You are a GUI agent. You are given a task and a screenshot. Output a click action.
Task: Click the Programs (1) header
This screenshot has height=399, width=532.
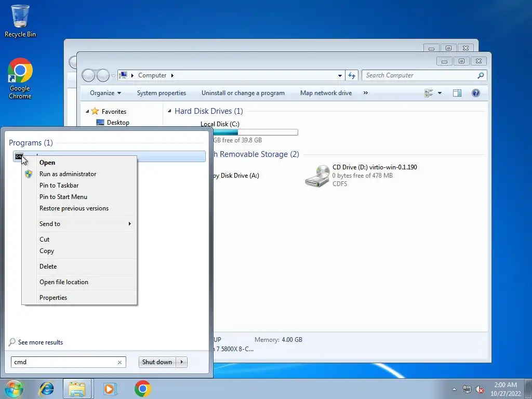click(x=31, y=143)
